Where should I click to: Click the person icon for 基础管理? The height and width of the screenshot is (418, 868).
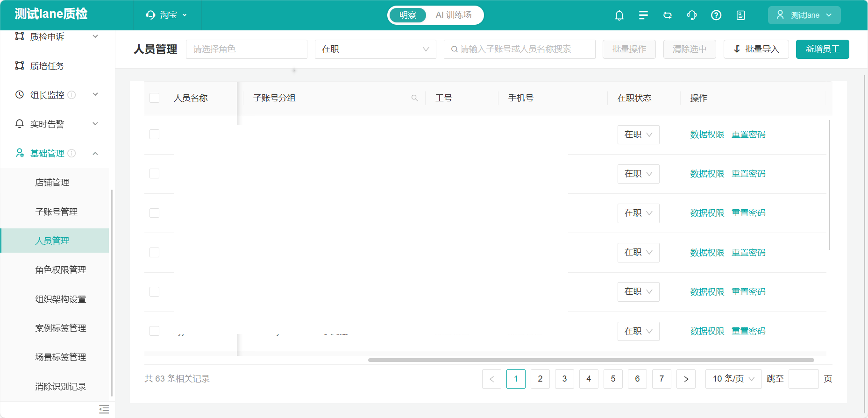coord(20,153)
